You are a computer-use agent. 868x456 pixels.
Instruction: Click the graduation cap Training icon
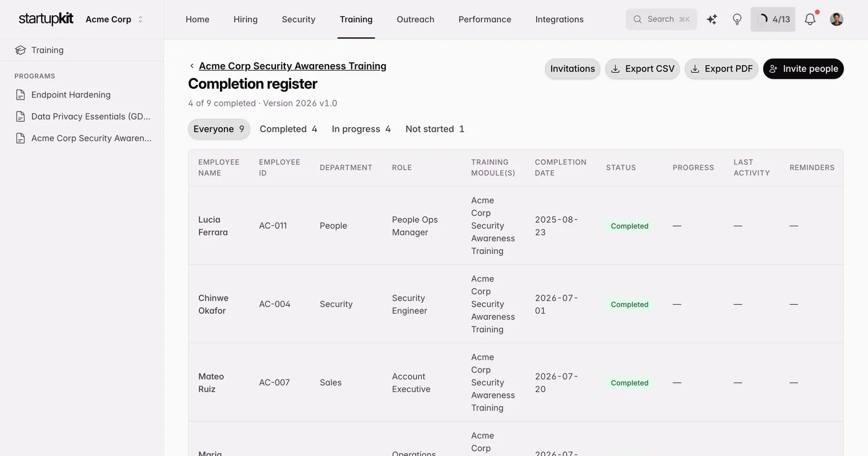pos(20,50)
